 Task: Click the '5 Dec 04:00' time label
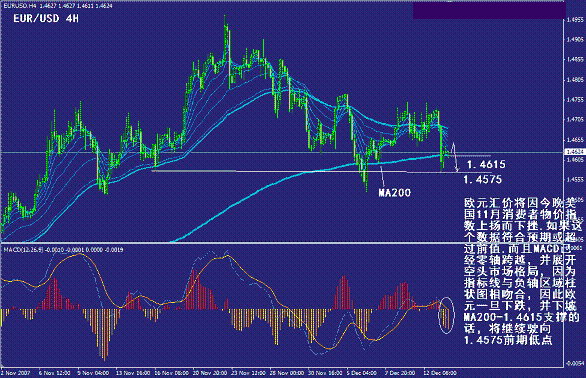[x=362, y=373]
